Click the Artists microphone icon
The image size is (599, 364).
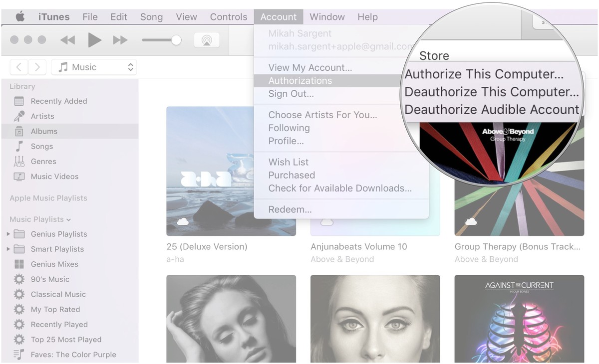(19, 116)
